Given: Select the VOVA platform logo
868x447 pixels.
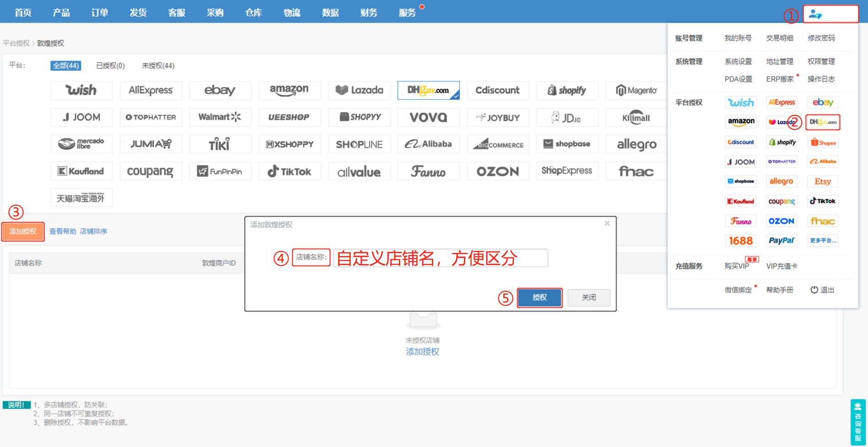Looking at the screenshot, I should (x=429, y=117).
